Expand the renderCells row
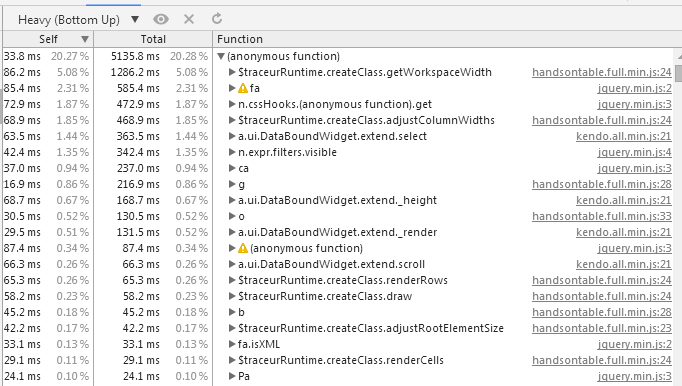 (x=232, y=360)
